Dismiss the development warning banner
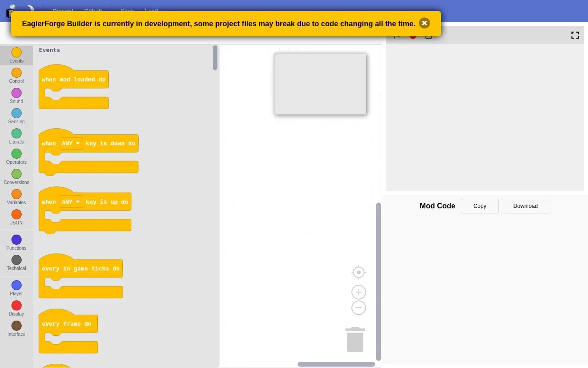Screen dimensions: 588x368 click(x=424, y=23)
